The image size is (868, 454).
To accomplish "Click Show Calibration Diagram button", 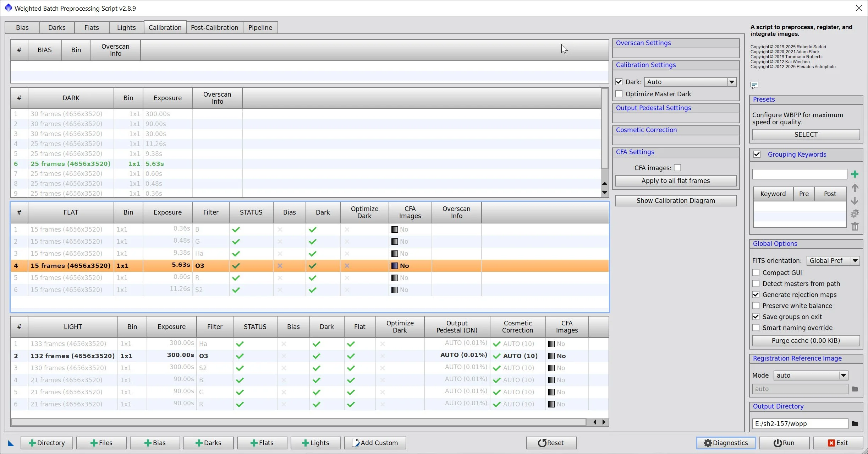I will pos(675,201).
